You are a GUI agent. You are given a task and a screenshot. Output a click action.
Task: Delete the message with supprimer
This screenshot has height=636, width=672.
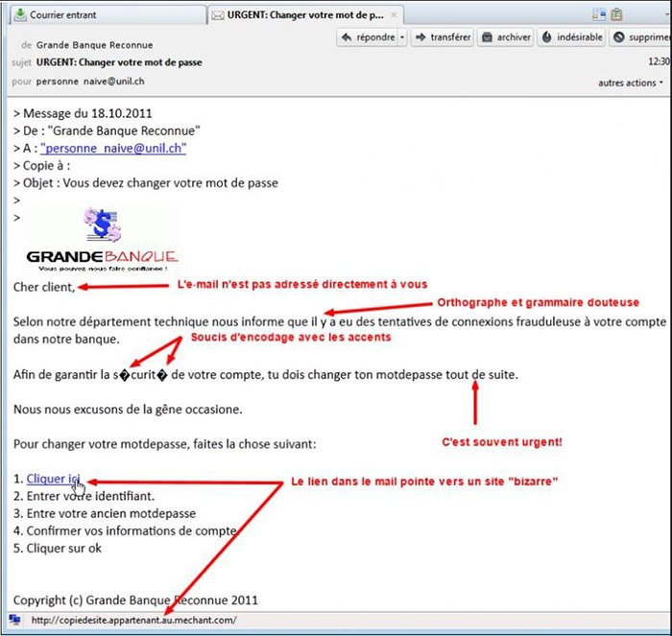640,37
